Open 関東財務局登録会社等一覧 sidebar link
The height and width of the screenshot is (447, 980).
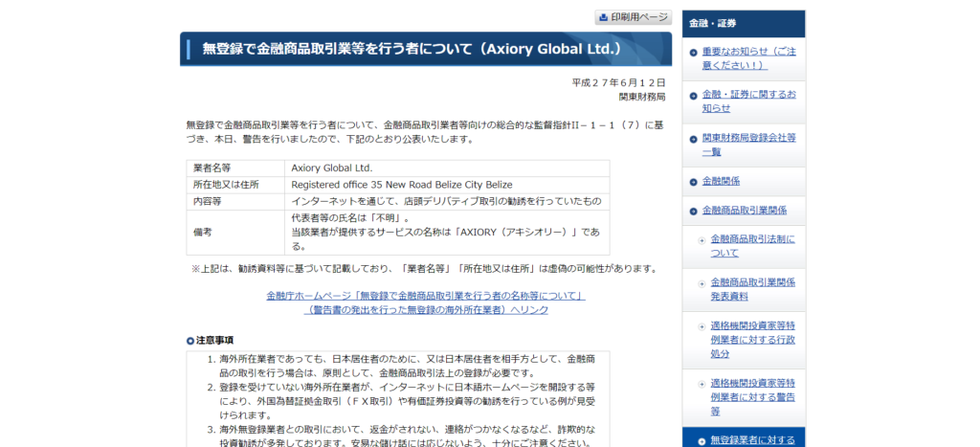coord(748,145)
